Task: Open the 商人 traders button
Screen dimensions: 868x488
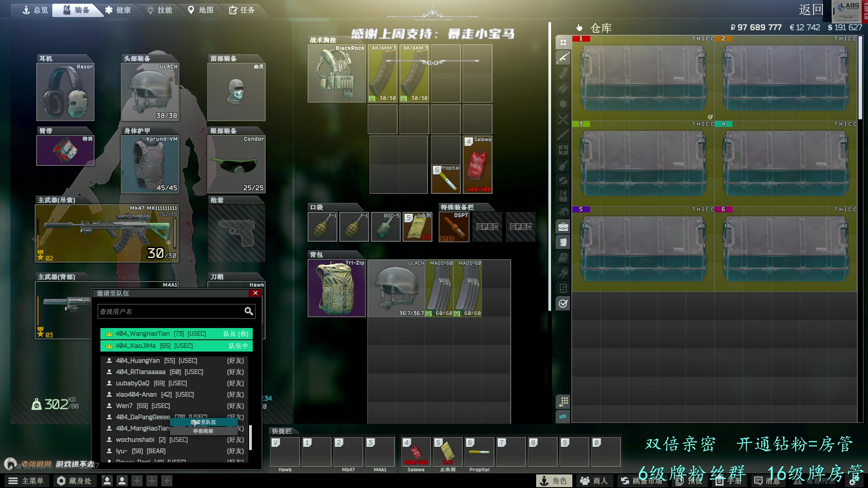Action: pos(594,481)
